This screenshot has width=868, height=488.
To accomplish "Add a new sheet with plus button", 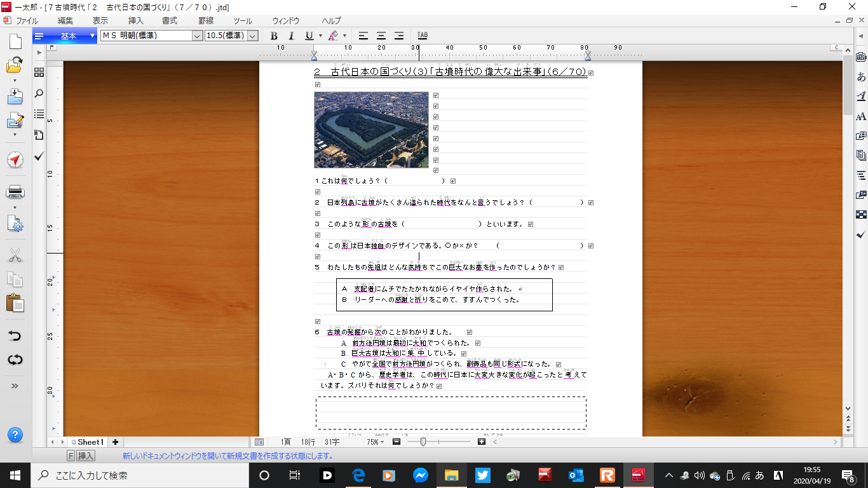I will tap(115, 442).
